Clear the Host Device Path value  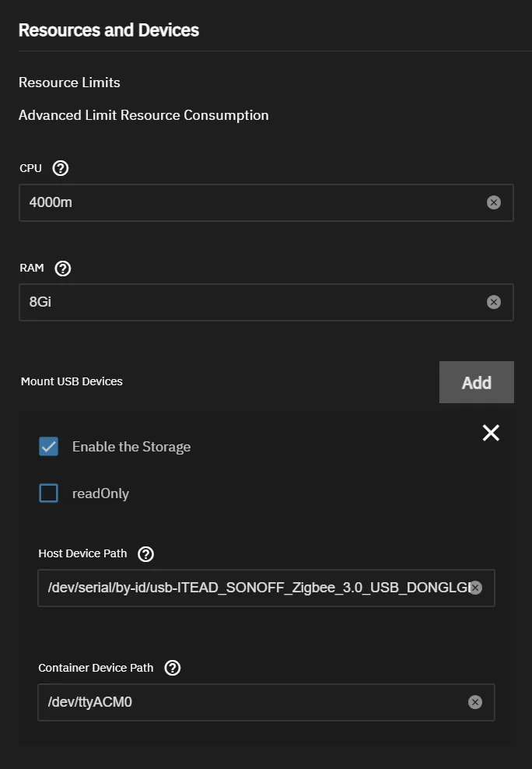[475, 588]
